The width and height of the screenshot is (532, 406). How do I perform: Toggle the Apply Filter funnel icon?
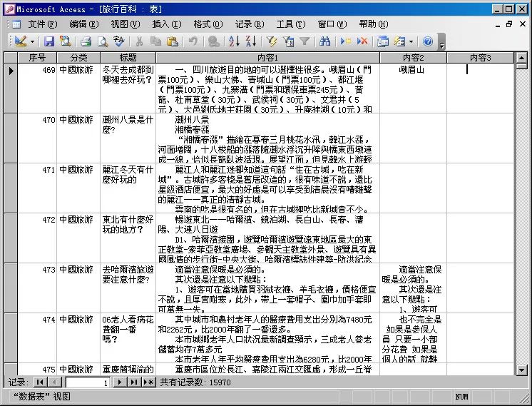coord(305,41)
